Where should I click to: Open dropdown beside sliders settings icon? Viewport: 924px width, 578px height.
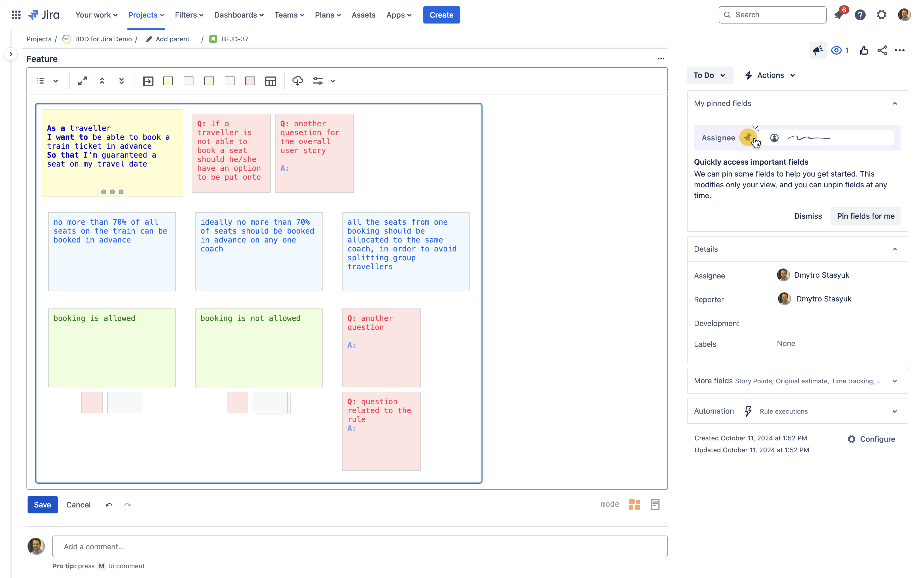[x=333, y=81]
